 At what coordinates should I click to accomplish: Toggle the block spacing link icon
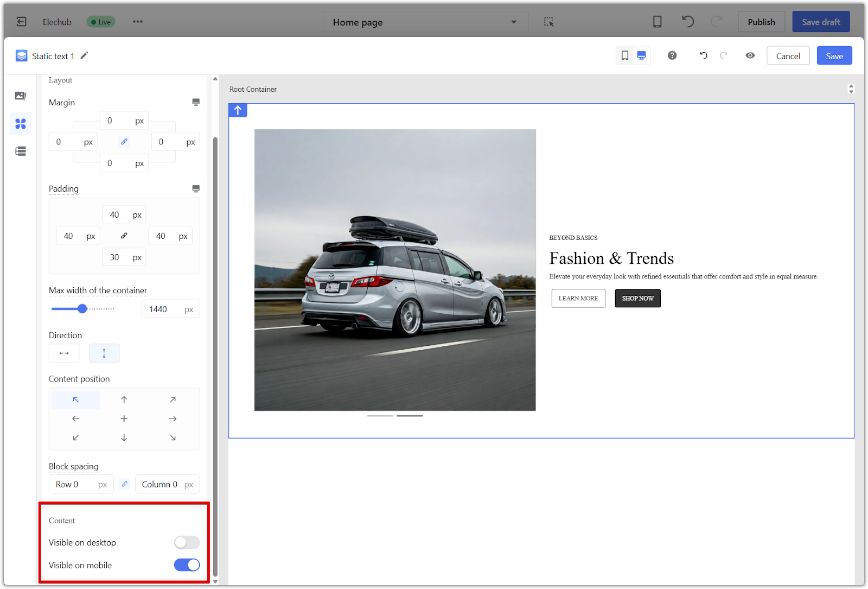pyautogui.click(x=125, y=484)
